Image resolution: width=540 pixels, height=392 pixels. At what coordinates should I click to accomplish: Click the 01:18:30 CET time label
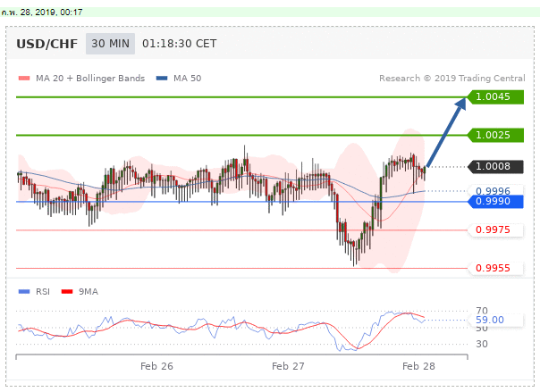tap(180, 44)
